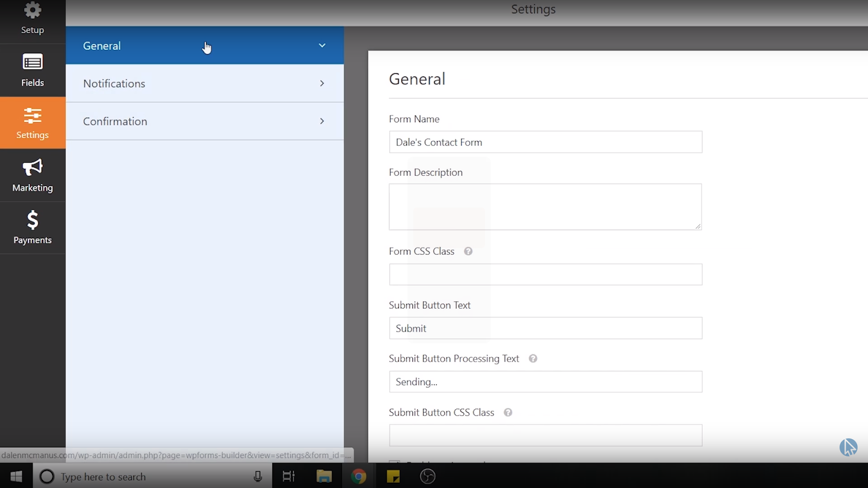The width and height of the screenshot is (868, 488).
Task: Open the Confirmation settings tab
Action: (205, 121)
